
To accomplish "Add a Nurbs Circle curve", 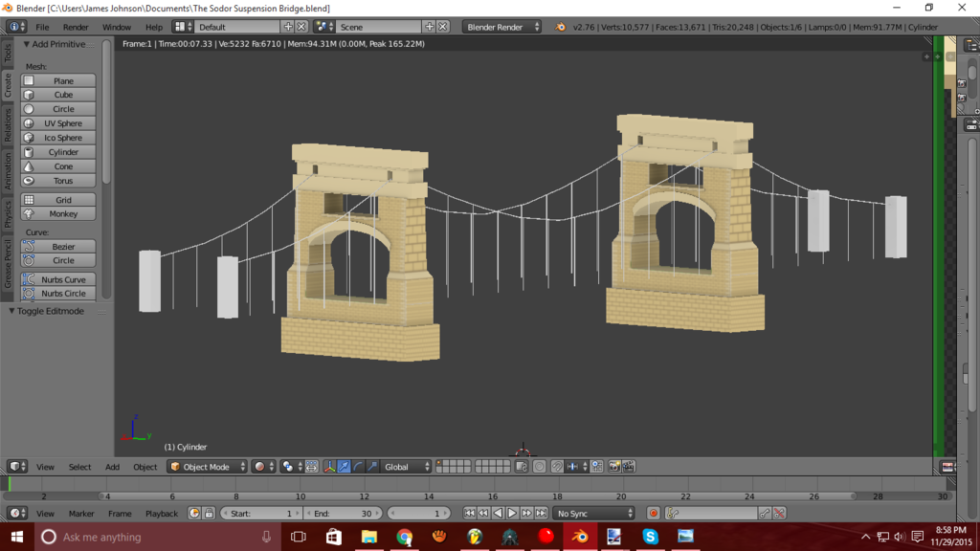I will coord(58,293).
